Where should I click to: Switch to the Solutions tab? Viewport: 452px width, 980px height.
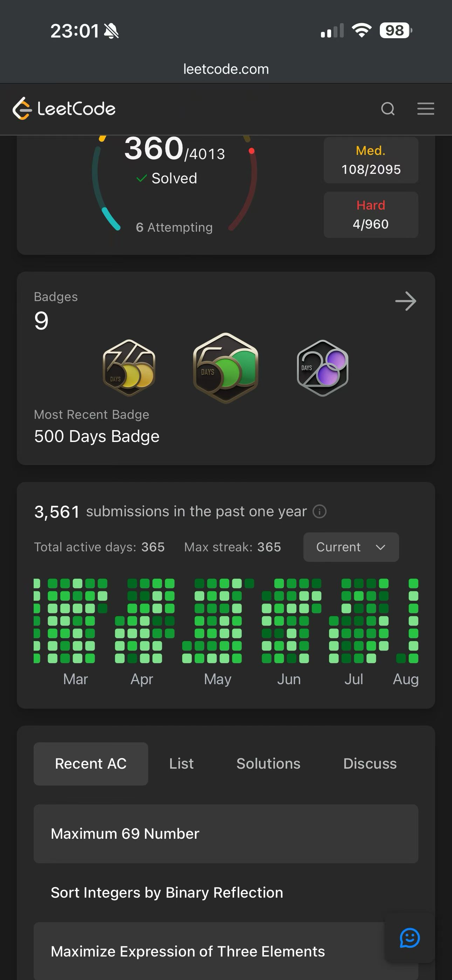coord(268,763)
